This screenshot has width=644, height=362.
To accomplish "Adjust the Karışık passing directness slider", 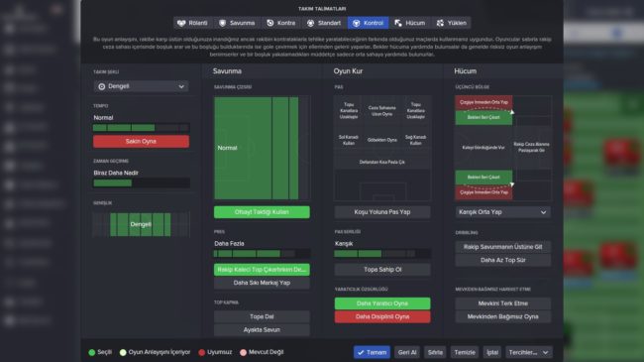I will click(x=382, y=254).
